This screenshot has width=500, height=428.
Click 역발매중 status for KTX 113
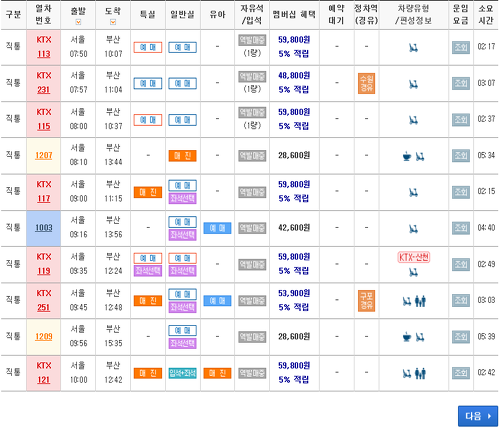click(252, 40)
